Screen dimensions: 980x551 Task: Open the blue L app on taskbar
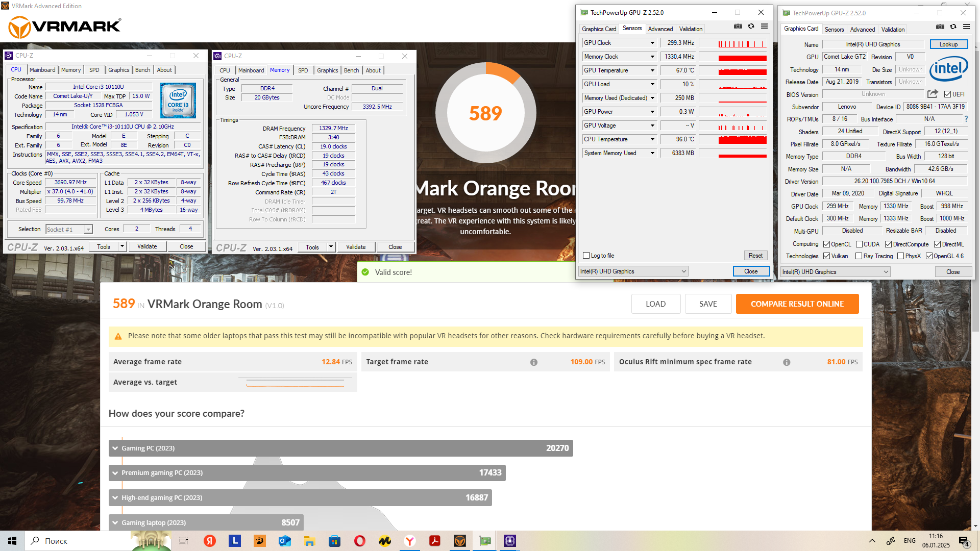tap(235, 541)
